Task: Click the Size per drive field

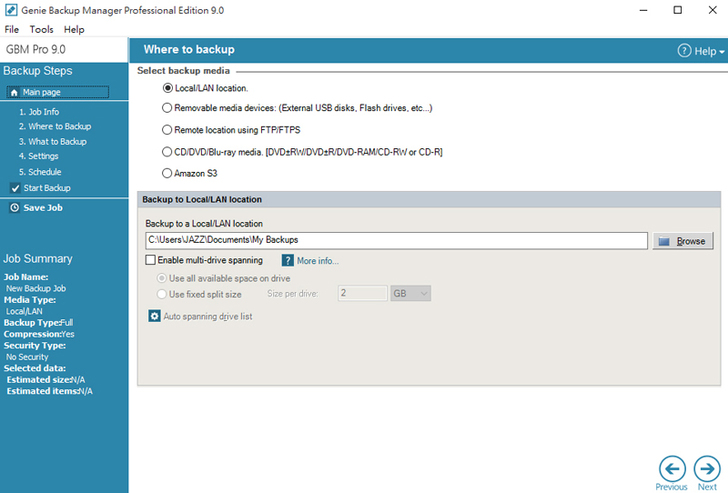Action: [363, 293]
